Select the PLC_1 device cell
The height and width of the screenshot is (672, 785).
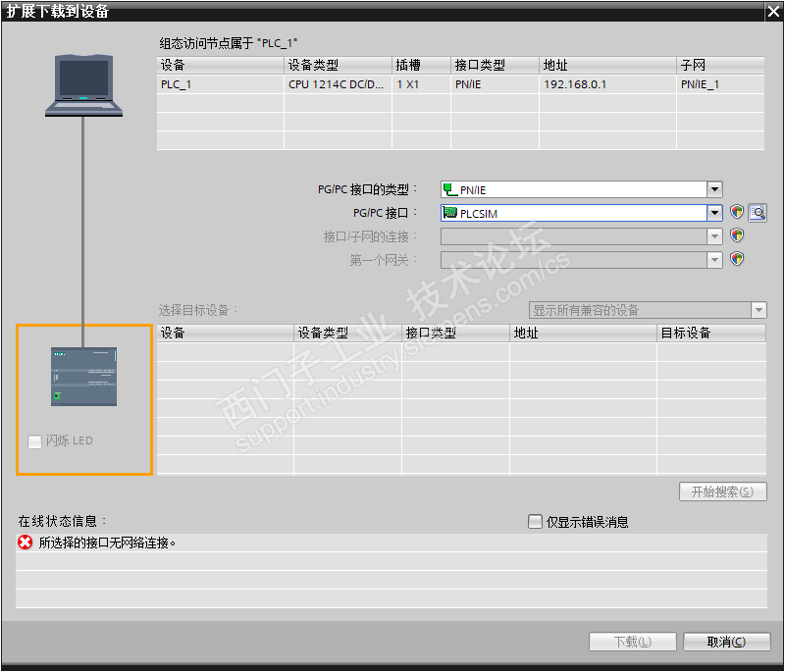click(x=220, y=84)
